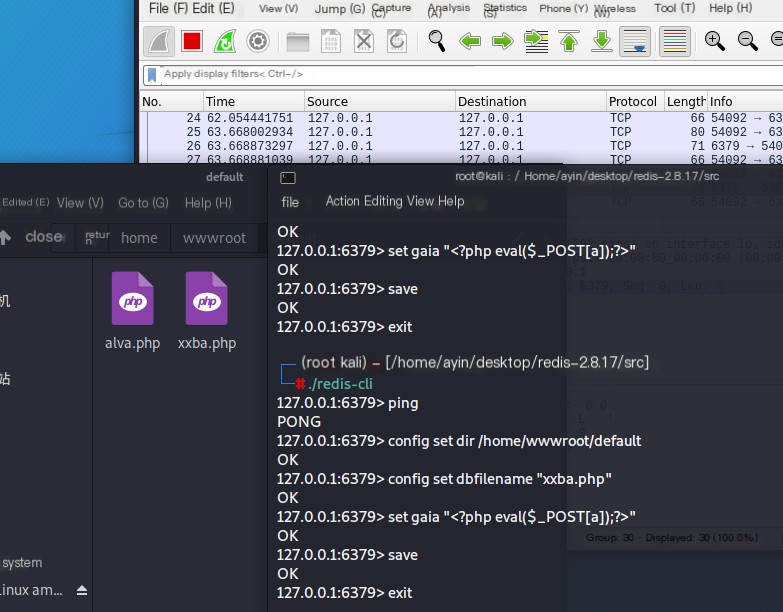Select packet number 24 row
This screenshot has width=783, height=612.
(461, 118)
